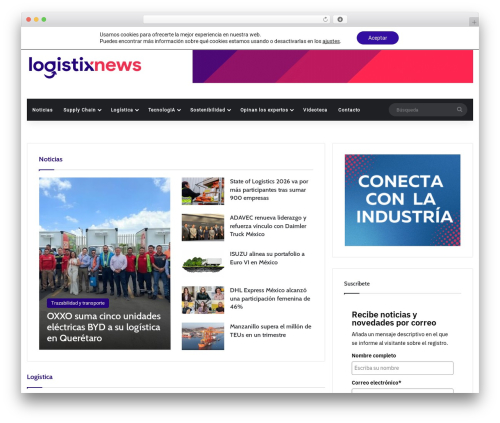
Task: Open the Logística menu item
Action: pyautogui.click(x=122, y=110)
